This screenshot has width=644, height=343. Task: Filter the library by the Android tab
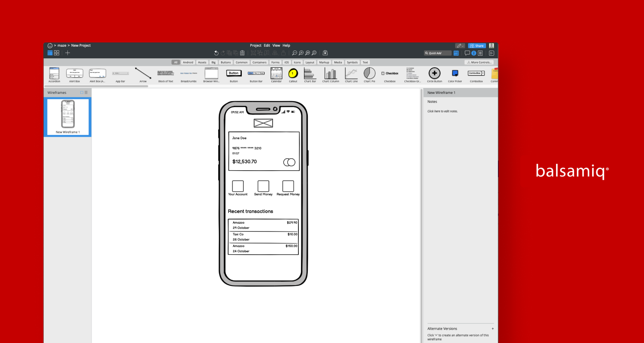(188, 62)
